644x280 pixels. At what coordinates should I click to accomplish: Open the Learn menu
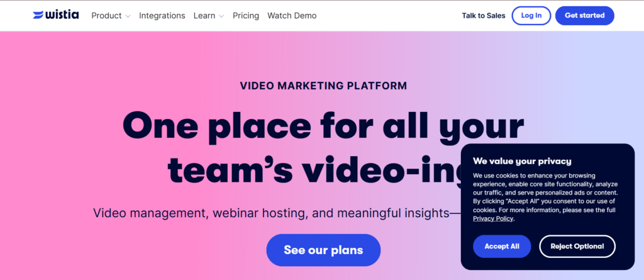(x=204, y=16)
